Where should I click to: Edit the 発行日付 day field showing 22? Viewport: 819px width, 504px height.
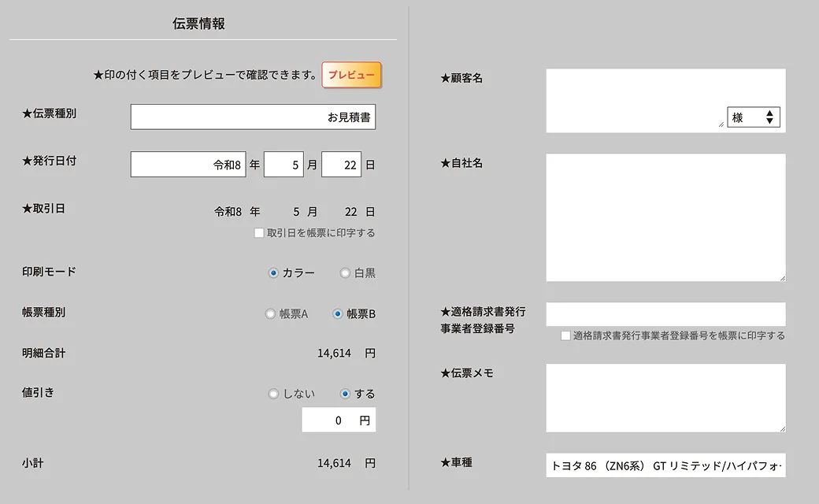tap(341, 165)
